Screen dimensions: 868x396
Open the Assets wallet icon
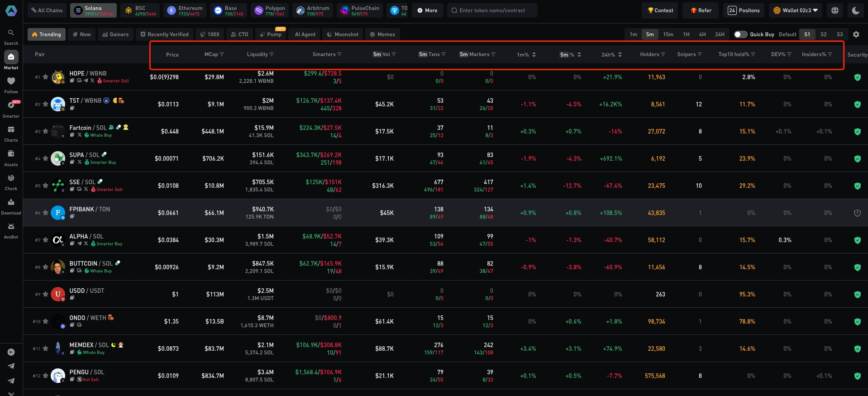(11, 154)
